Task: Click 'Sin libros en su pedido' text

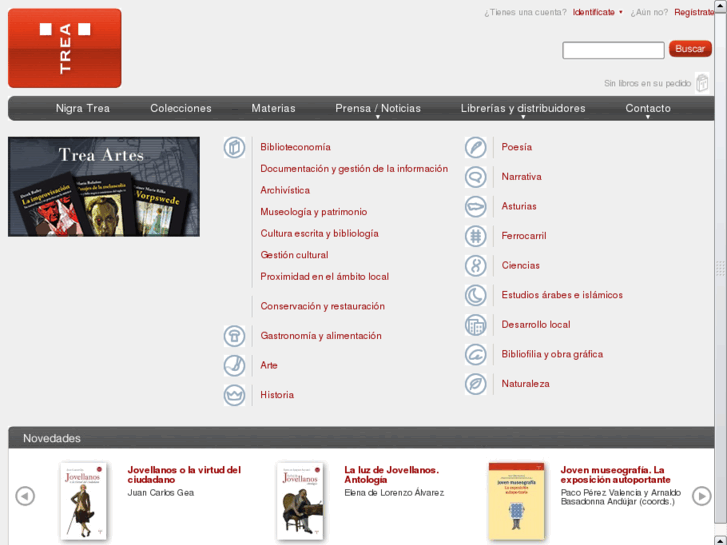Action: [x=647, y=83]
